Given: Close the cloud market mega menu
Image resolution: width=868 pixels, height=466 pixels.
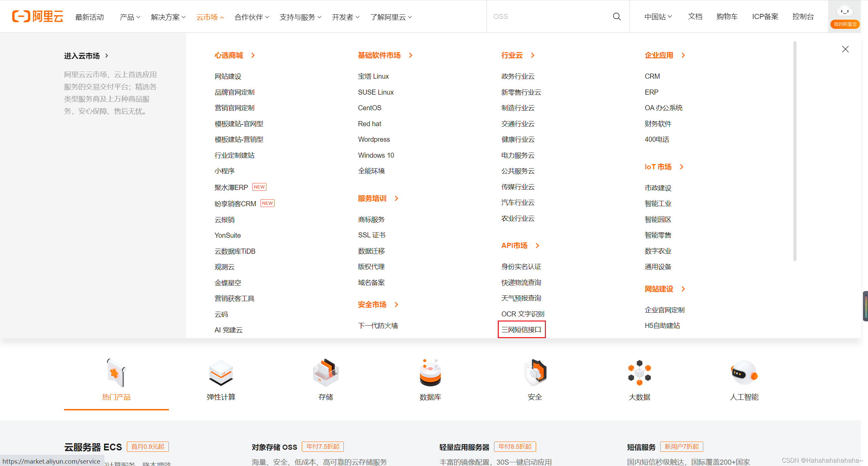Looking at the screenshot, I should 845,49.
